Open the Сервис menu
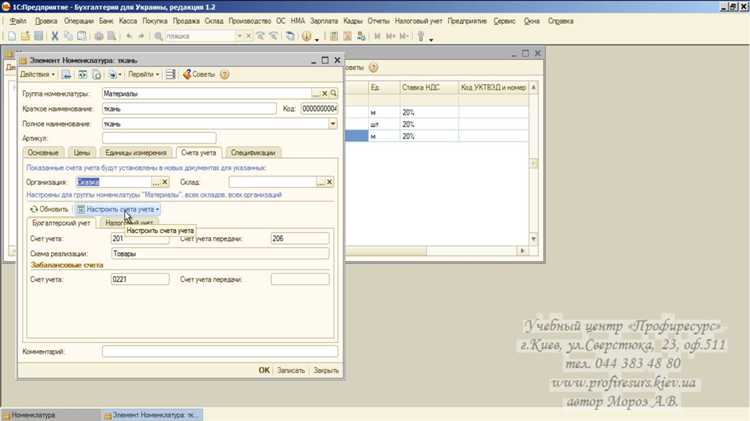Screen dimensions: 750x421 click(x=505, y=21)
